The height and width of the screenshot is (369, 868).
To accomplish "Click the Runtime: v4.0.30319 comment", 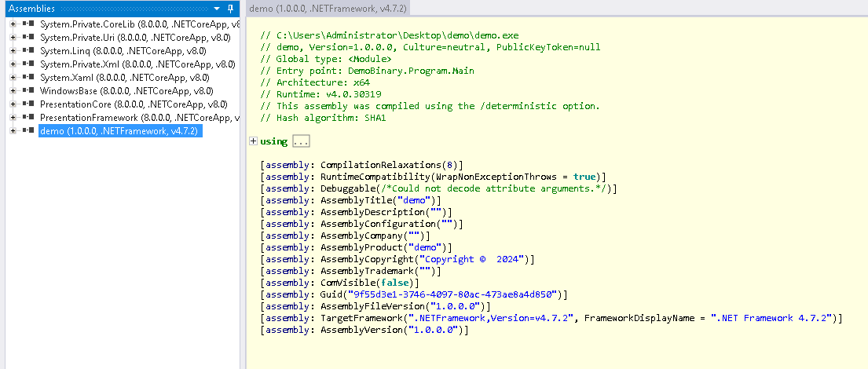I will point(321,94).
